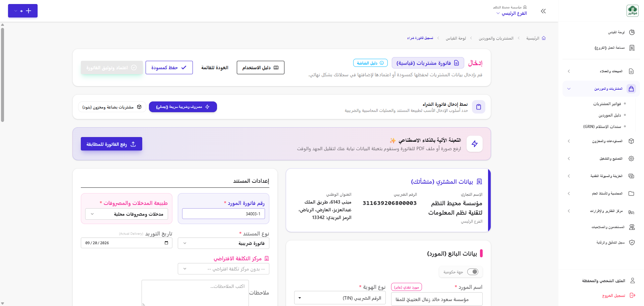644x306 pixels.
Task: Click المحاسبة والأستاذ العام folder icon
Action: coord(631,193)
